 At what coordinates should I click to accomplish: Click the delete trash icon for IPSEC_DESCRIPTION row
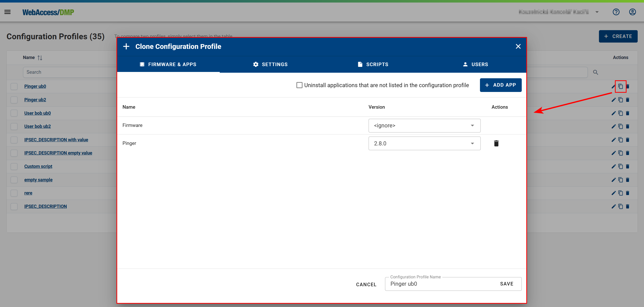coord(628,206)
